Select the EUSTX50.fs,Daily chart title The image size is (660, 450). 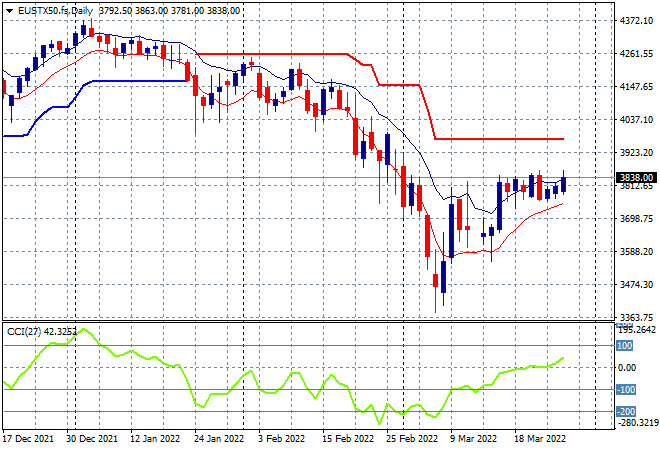[55, 11]
